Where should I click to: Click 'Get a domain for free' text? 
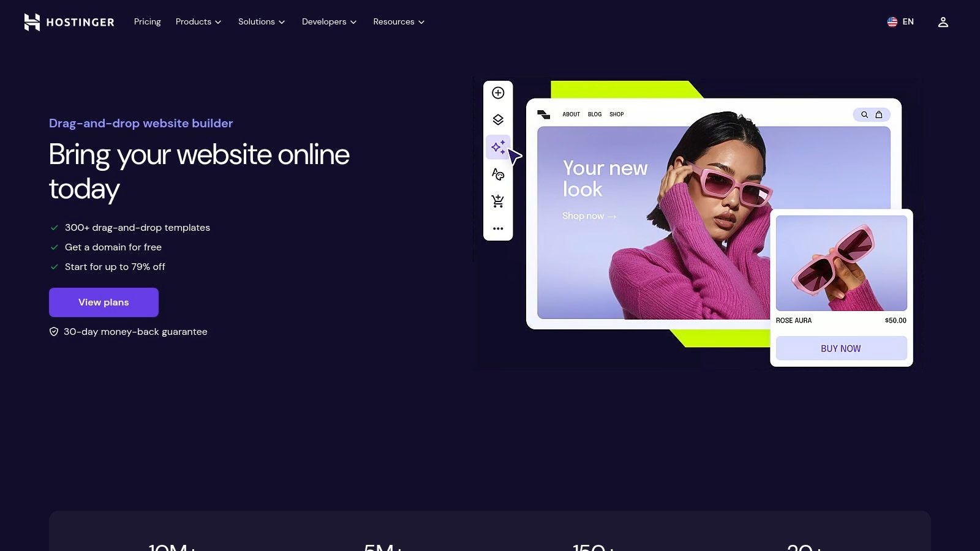(113, 247)
